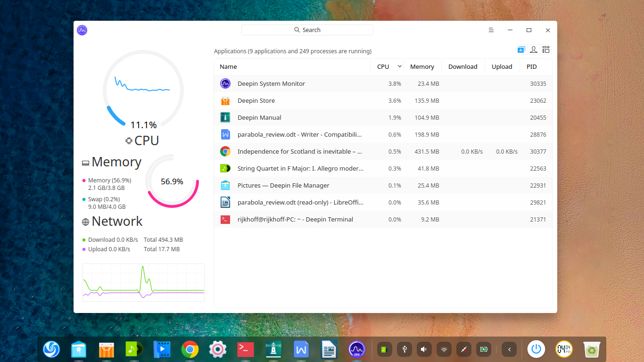
Task: Select Pictures Deepin File Manager row
Action: 383,185
